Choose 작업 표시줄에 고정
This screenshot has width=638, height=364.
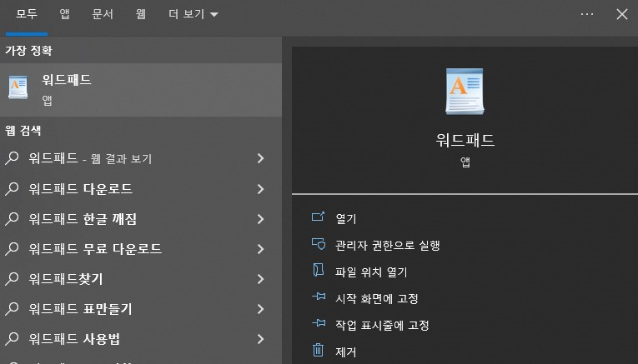click(x=382, y=325)
